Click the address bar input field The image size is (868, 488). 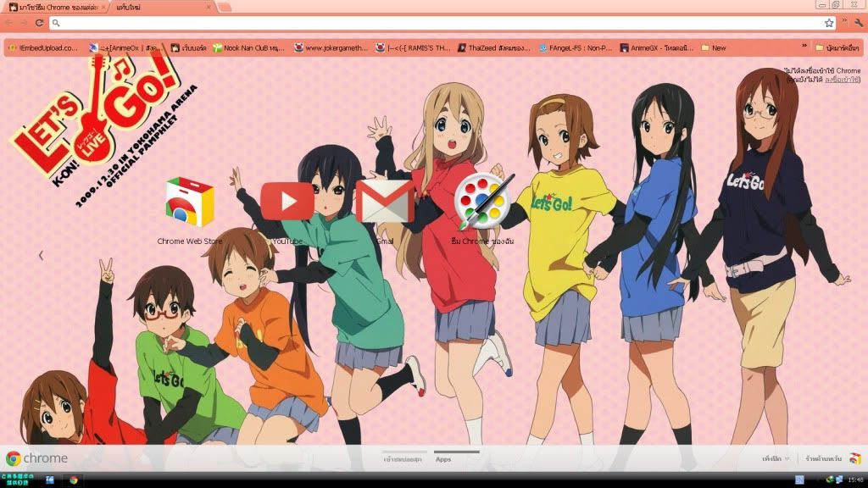424,23
